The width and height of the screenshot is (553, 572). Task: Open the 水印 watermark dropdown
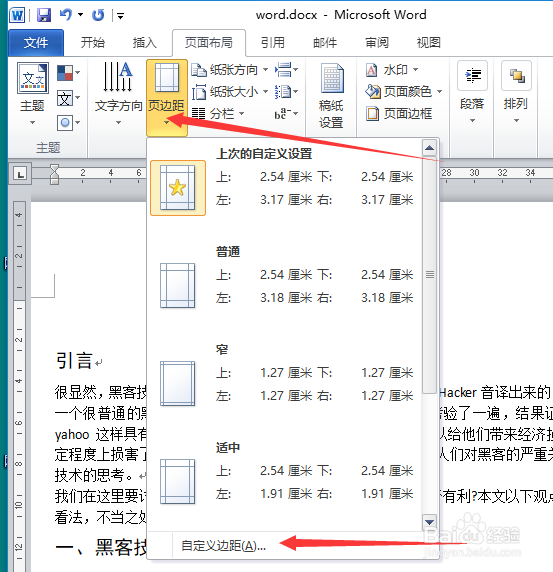(392, 70)
